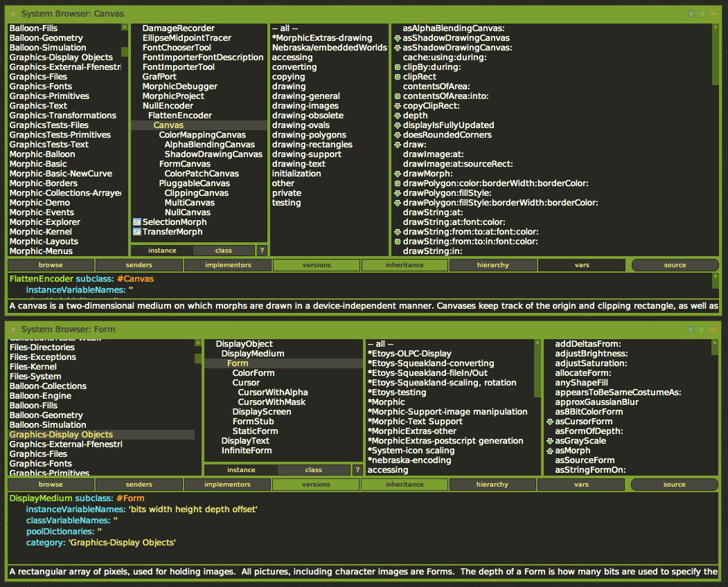Viewport: 728px width, 587px height.
Task: Click the down arrow icon beside asCursorForm
Action: [550, 422]
